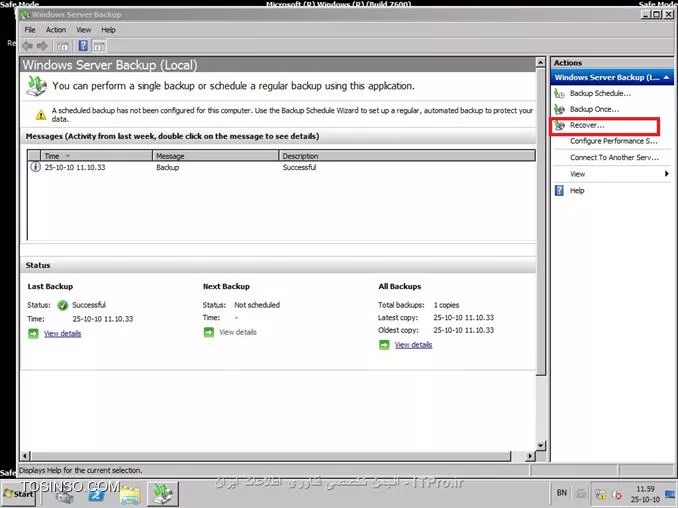678x508 pixels.
Task: Click the vertical scrollbar thumb
Action: tap(540, 221)
